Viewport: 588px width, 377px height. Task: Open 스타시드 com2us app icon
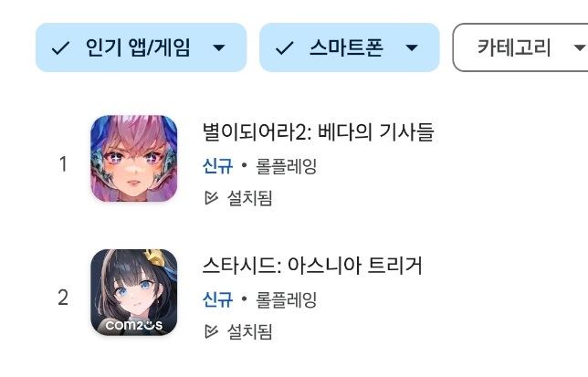(134, 292)
